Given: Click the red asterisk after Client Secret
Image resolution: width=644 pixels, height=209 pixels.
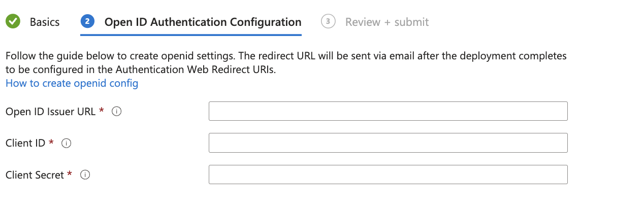Looking at the screenshot, I should [x=70, y=174].
